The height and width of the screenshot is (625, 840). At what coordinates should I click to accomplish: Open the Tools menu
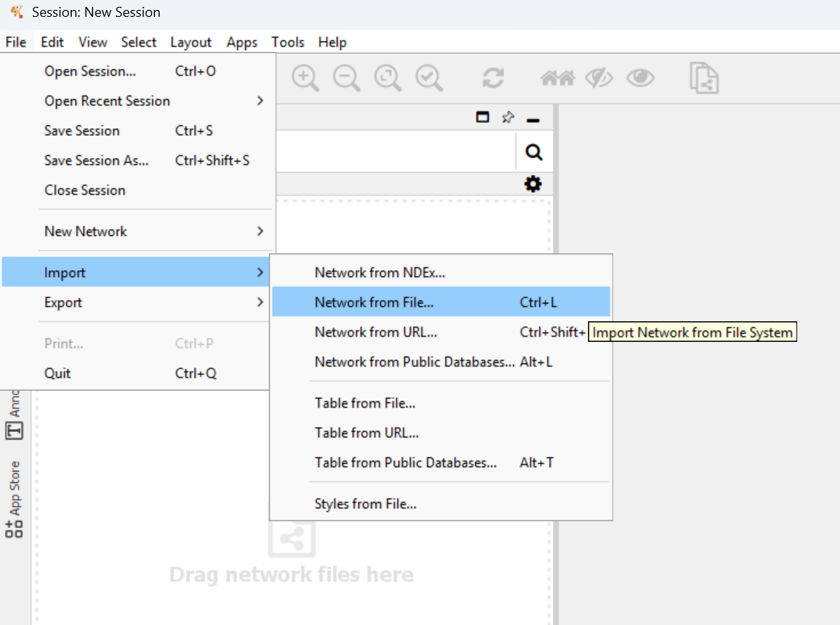(288, 42)
